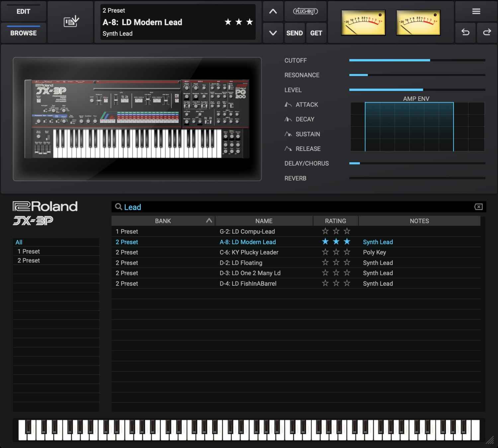The width and height of the screenshot is (498, 448).
Task: Select the D-2: LD Floating patch
Action: 241,263
